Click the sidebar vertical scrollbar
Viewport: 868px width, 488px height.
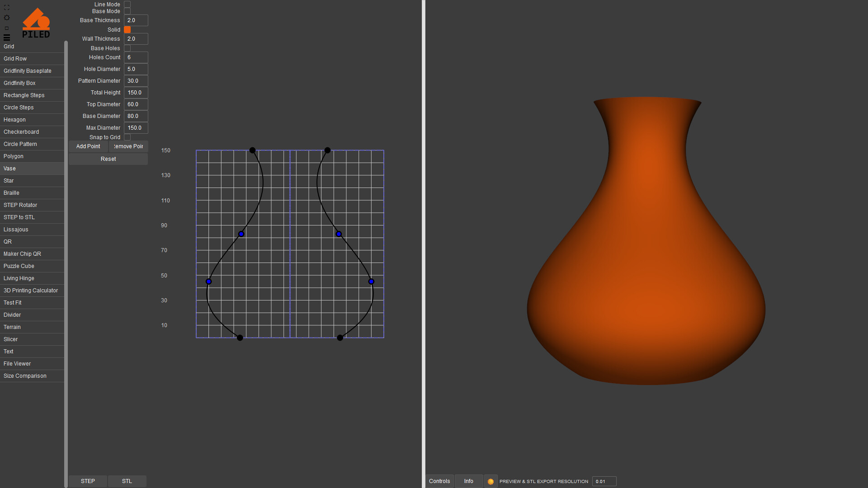pyautogui.click(x=66, y=262)
